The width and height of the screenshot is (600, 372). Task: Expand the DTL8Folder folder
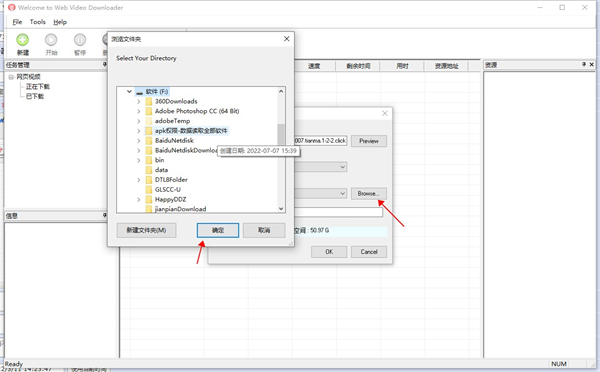(x=139, y=179)
